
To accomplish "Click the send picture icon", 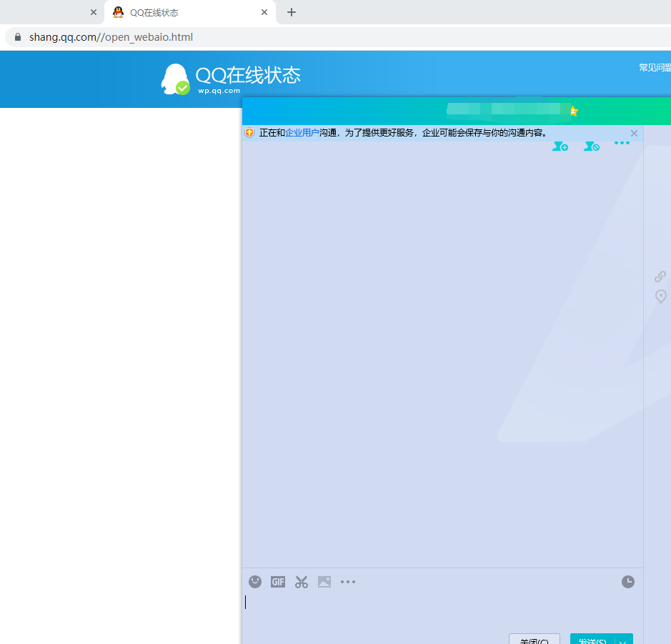I will coord(324,582).
